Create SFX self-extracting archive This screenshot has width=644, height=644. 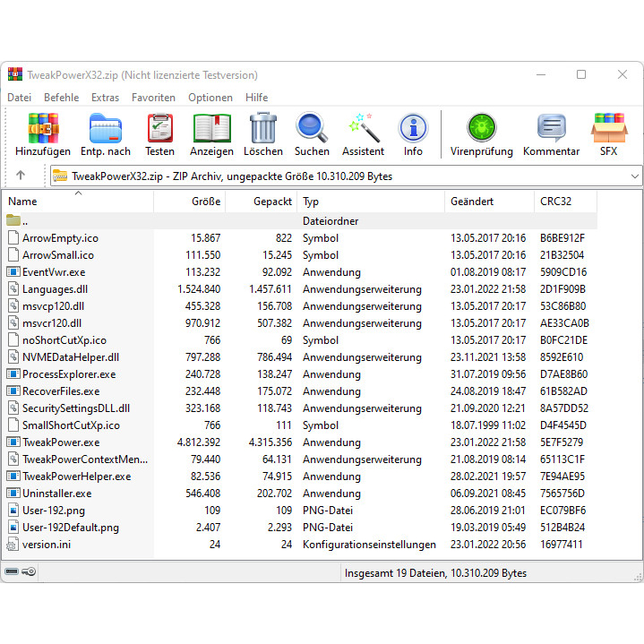(x=608, y=130)
